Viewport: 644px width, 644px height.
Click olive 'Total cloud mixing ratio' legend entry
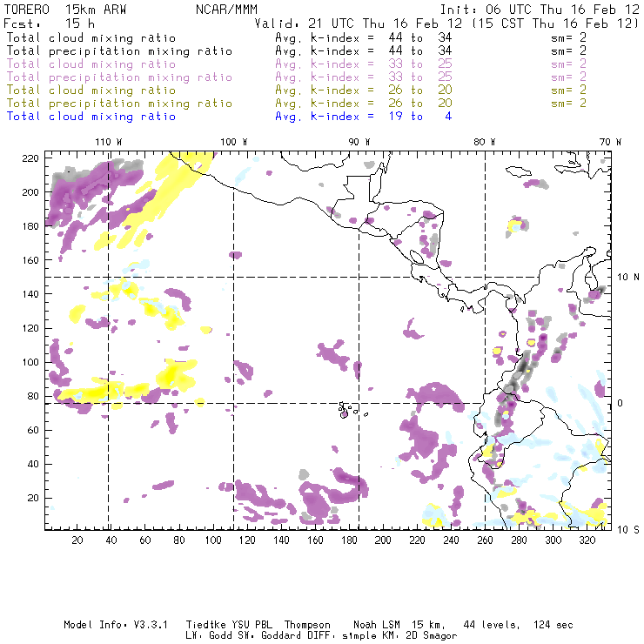91,91
